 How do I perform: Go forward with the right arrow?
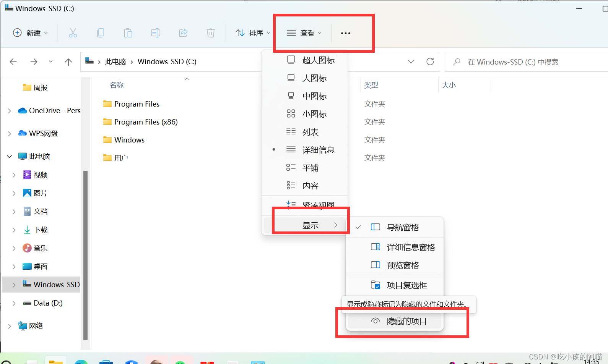pos(34,62)
